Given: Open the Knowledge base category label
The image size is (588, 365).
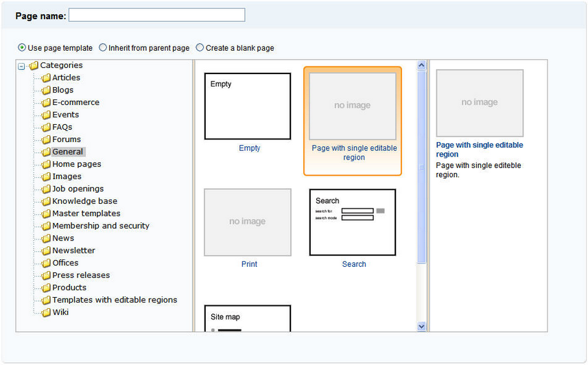Looking at the screenshot, I should click(x=85, y=202).
